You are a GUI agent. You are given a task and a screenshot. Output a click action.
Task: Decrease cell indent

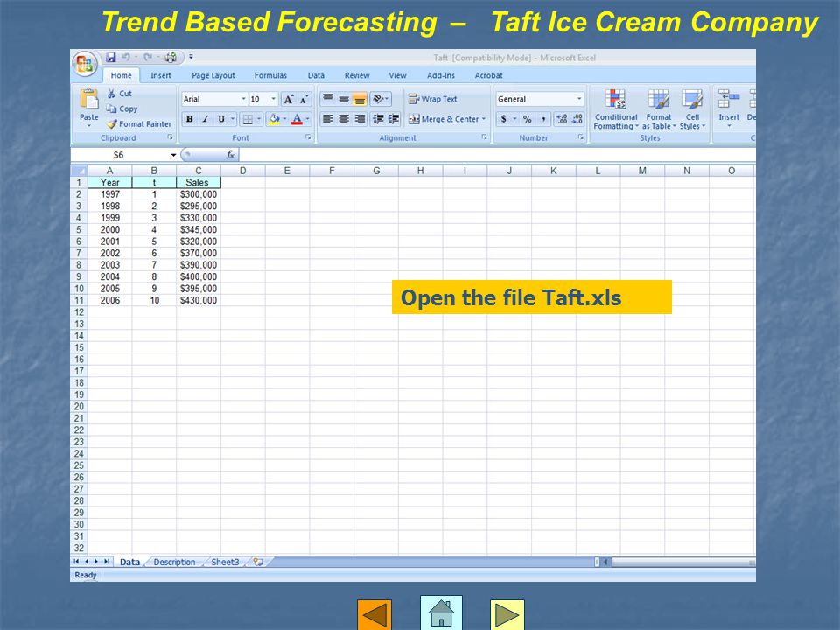click(378, 119)
